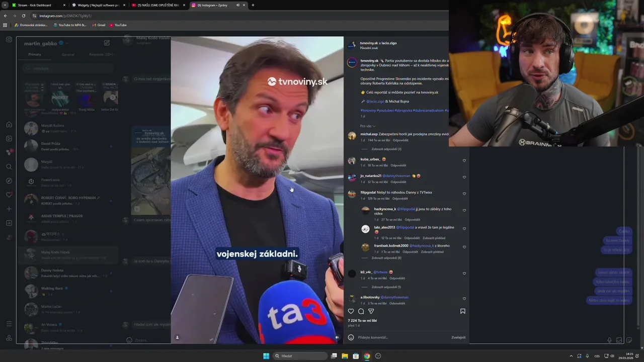Switch to Stream - Kick Dashboard tab
This screenshot has width=644, height=362.
coord(39,5)
